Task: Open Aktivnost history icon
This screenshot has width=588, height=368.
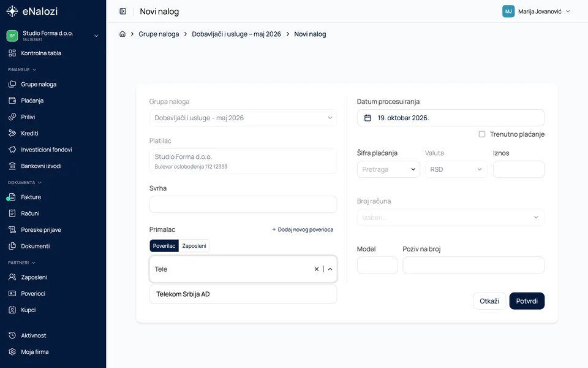Action: coord(12,335)
